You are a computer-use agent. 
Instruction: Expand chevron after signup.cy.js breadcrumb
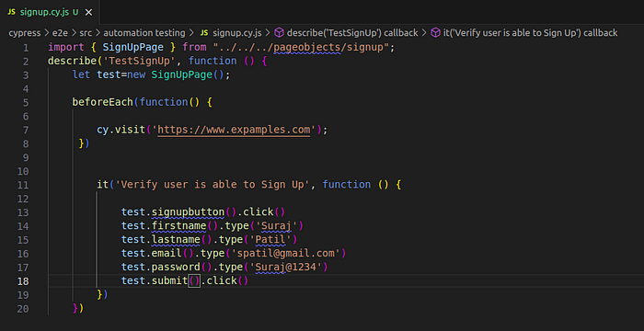(268, 33)
